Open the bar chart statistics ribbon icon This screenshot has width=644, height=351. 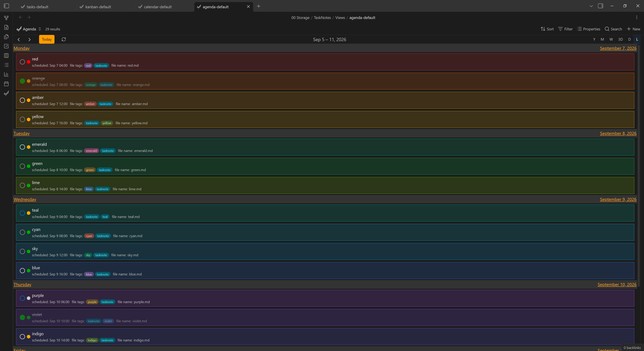point(7,74)
